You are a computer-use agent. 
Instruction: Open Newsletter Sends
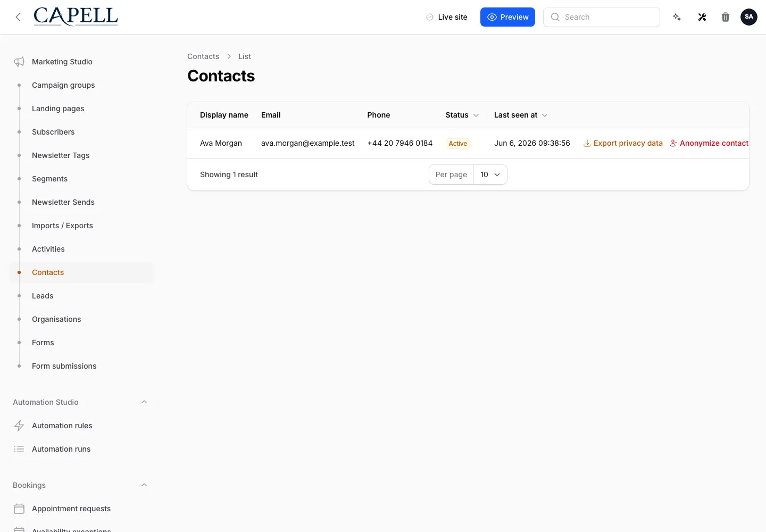click(63, 202)
